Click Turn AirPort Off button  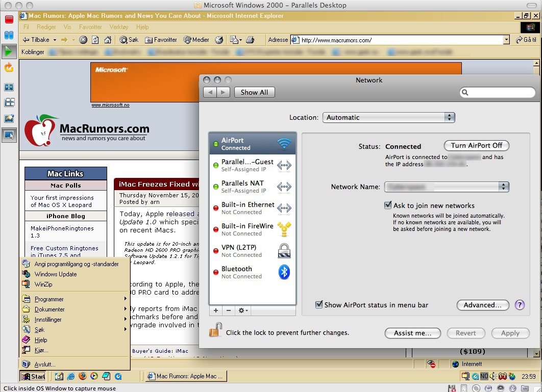(476, 145)
